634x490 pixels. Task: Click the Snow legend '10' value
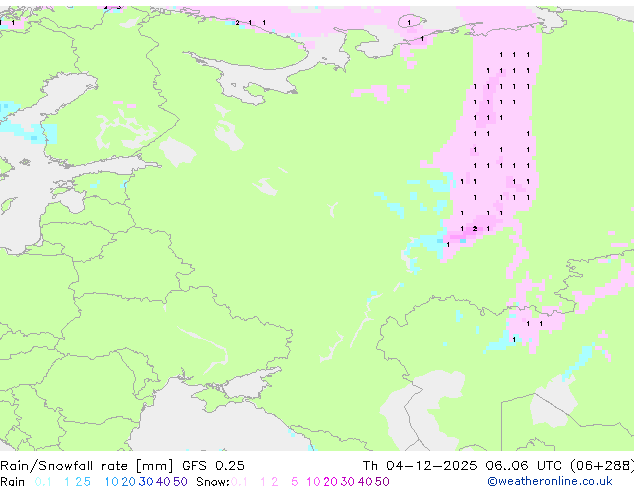[313, 482]
